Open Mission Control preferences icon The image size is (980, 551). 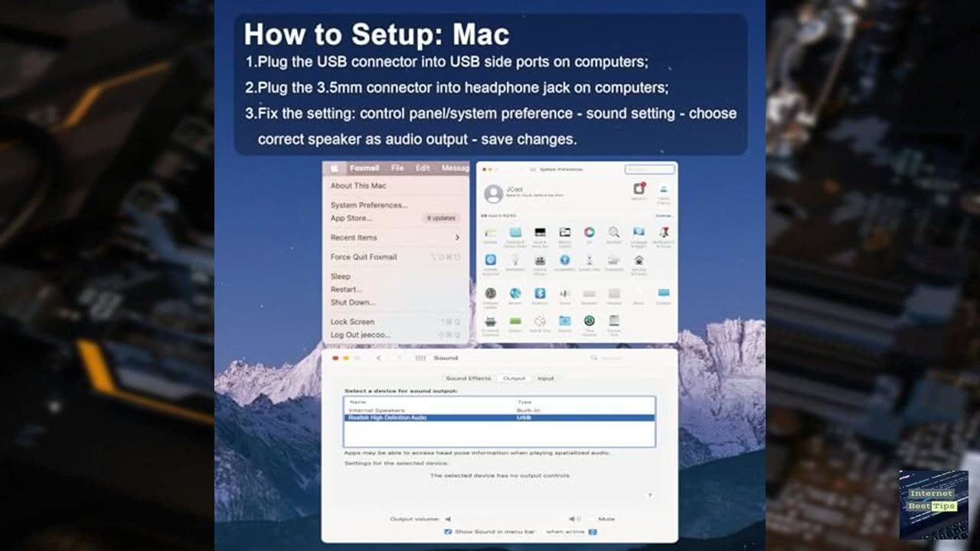pos(565,233)
